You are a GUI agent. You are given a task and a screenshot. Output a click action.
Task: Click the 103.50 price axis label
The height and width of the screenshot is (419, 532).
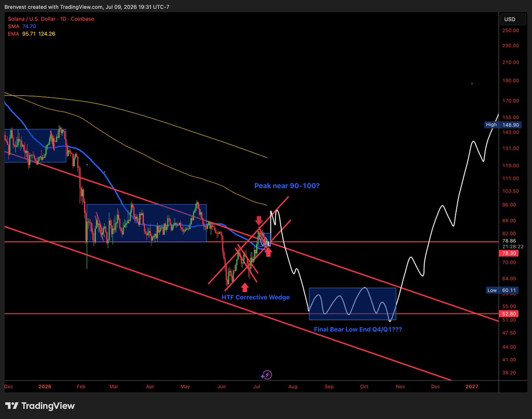pyautogui.click(x=511, y=191)
